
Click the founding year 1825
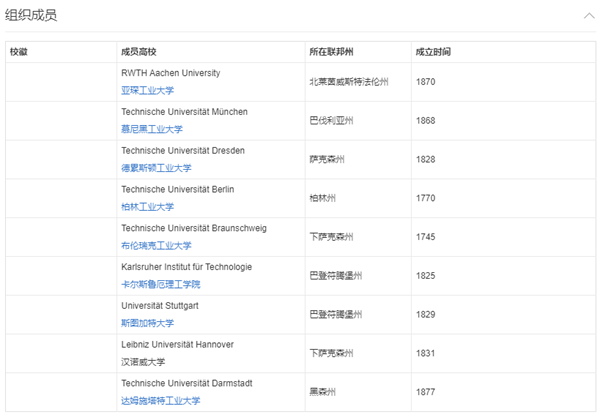coord(426,276)
